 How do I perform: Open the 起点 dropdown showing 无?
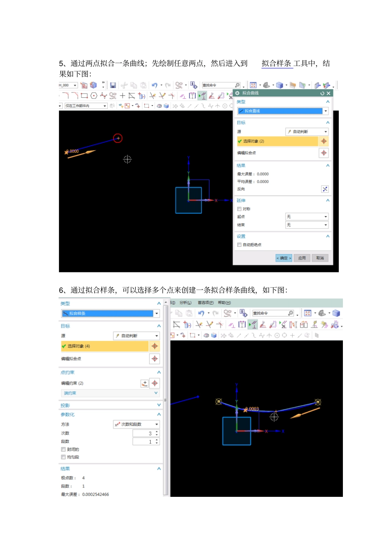tap(307, 217)
